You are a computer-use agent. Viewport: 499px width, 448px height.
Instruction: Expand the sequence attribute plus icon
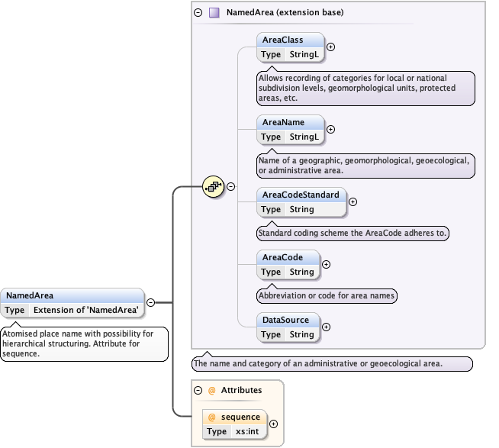pyautogui.click(x=273, y=424)
